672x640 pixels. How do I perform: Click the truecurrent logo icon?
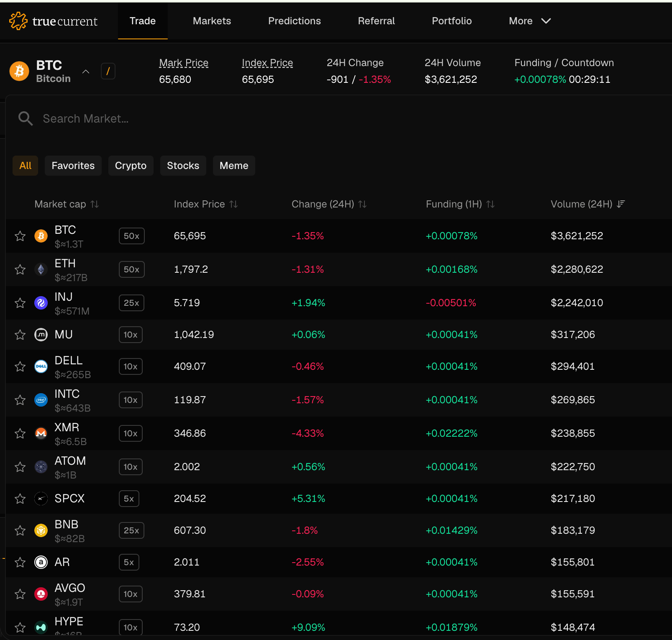tap(18, 21)
